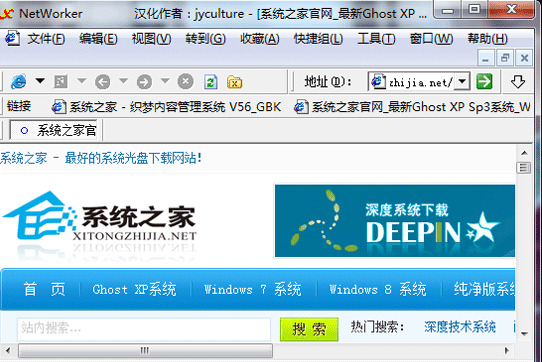Go to 首页 in site navigation

point(44,289)
